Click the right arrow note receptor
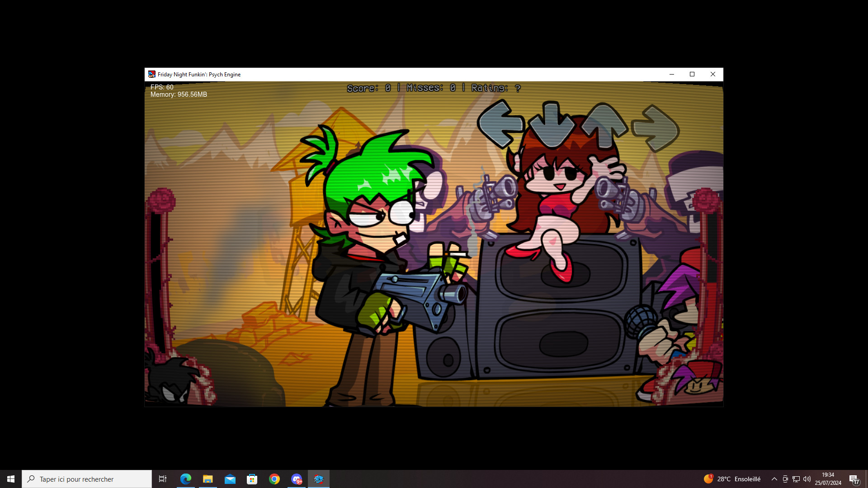Viewport: 868px width, 488px height. (x=656, y=128)
